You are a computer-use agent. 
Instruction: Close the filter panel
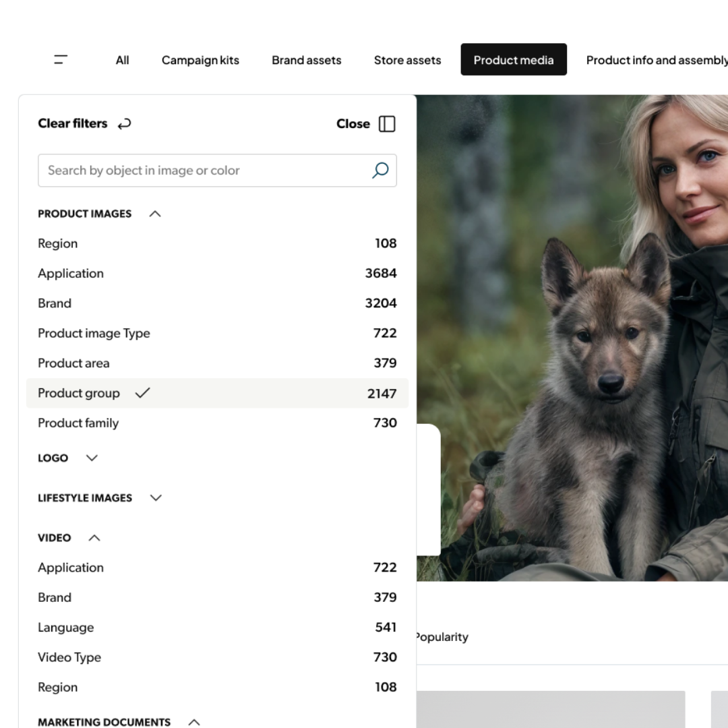coord(353,124)
